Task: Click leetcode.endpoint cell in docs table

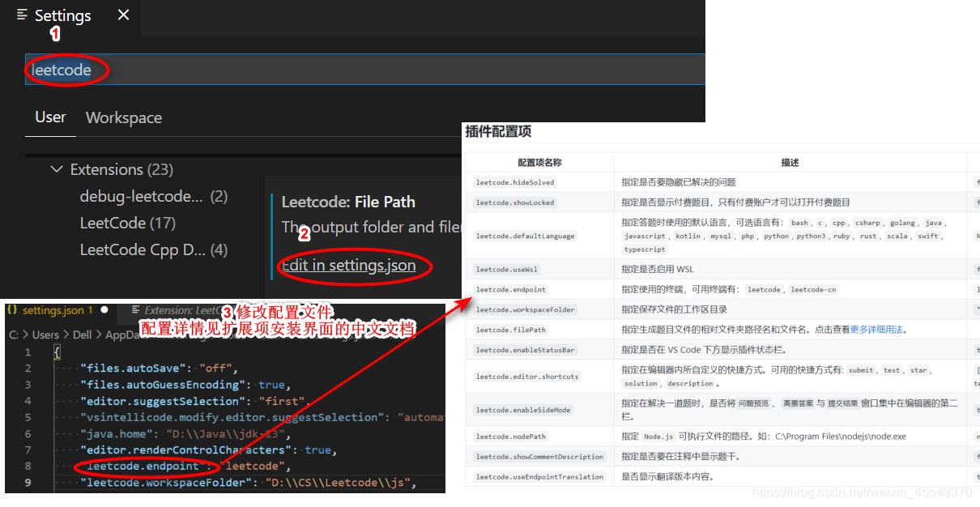Action: [511, 289]
